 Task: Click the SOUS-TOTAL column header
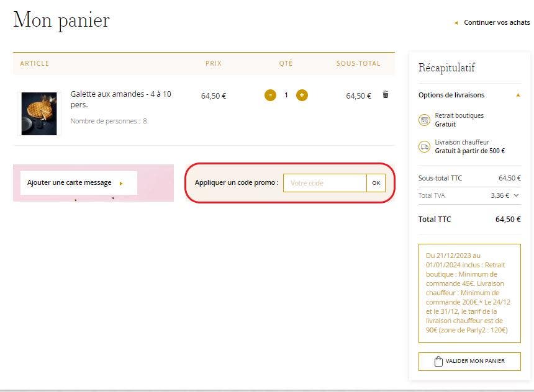[x=358, y=63]
